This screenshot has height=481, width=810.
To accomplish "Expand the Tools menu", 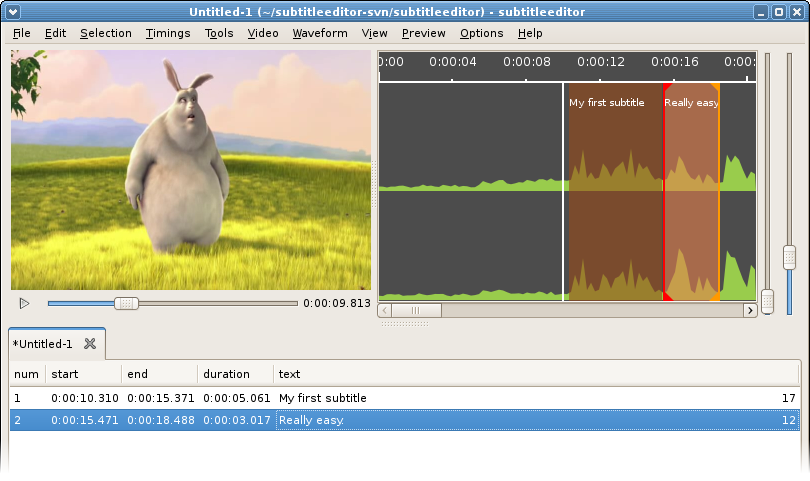I will point(219,33).
